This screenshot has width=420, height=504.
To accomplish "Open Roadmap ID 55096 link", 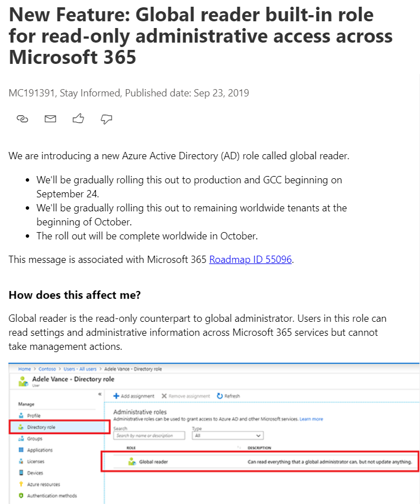I will point(250,260).
